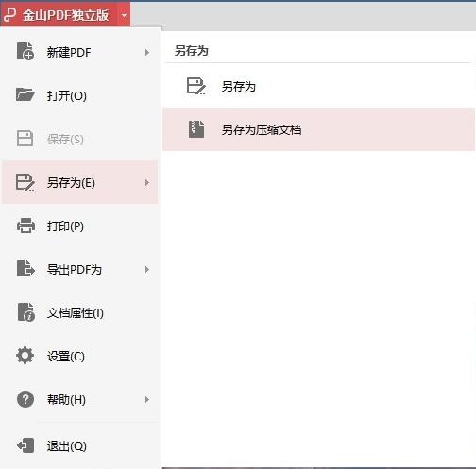Click the 退出 exit icon
Screen dimensions: 476x469
coord(25,445)
